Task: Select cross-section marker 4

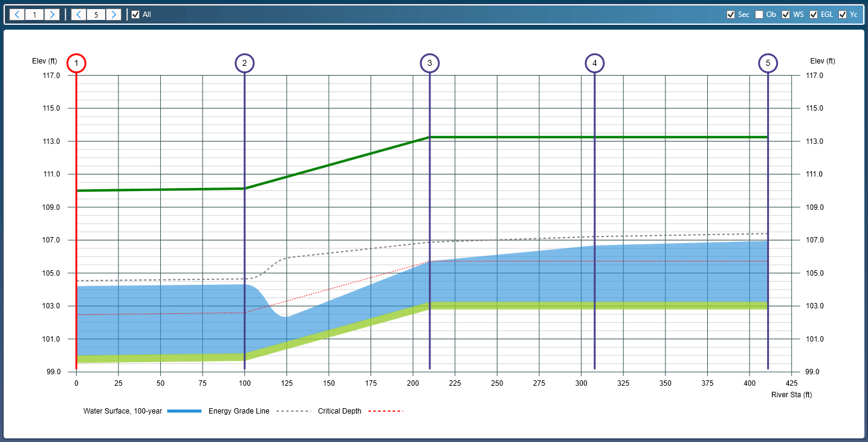Action: point(595,62)
